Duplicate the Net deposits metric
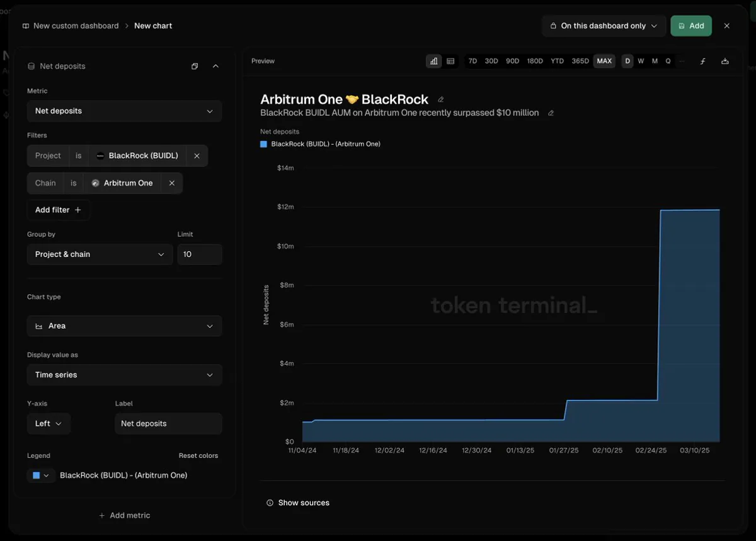 click(195, 66)
